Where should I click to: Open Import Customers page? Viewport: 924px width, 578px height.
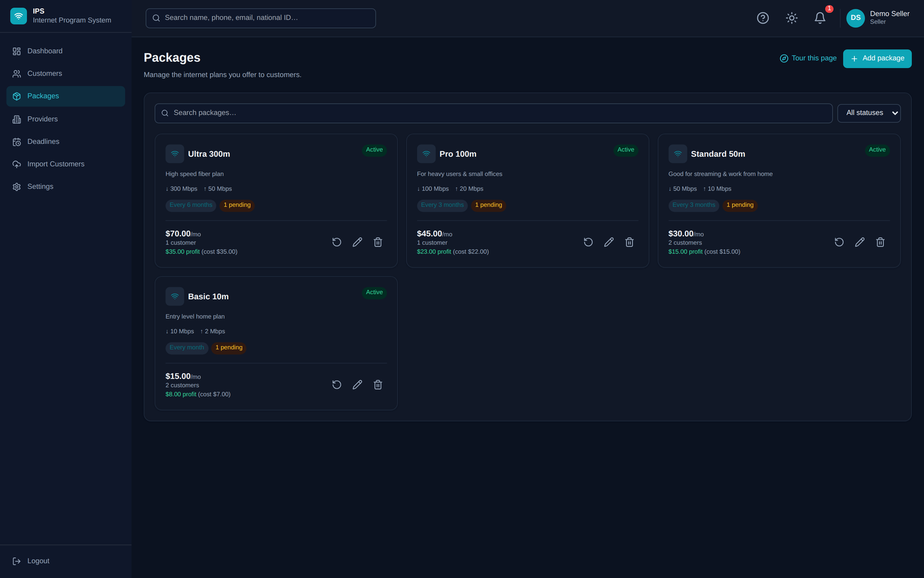tap(65, 164)
